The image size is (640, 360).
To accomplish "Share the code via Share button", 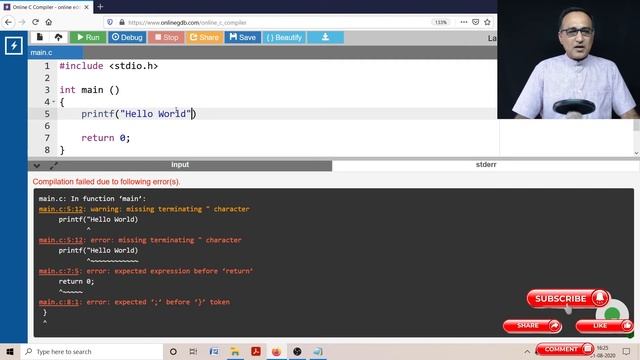I will pos(204,37).
